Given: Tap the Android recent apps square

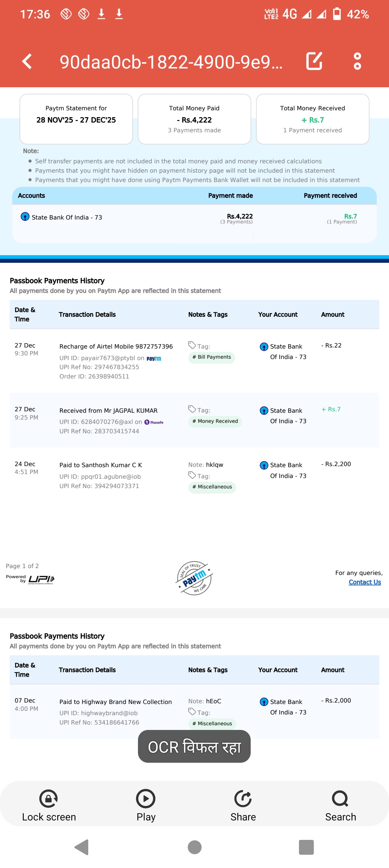Looking at the screenshot, I should click(306, 847).
